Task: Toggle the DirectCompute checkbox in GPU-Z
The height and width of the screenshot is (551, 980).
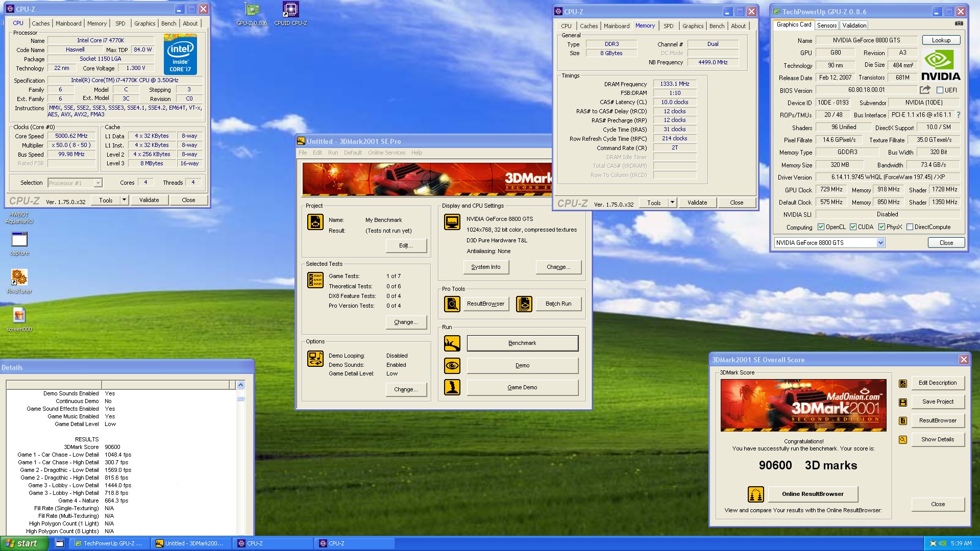Action: click(x=910, y=227)
